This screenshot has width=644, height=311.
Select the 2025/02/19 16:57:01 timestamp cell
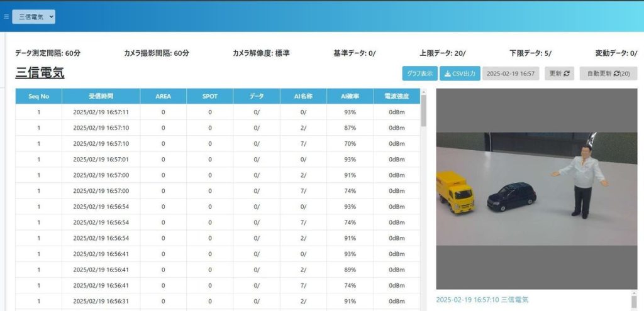[x=101, y=159]
